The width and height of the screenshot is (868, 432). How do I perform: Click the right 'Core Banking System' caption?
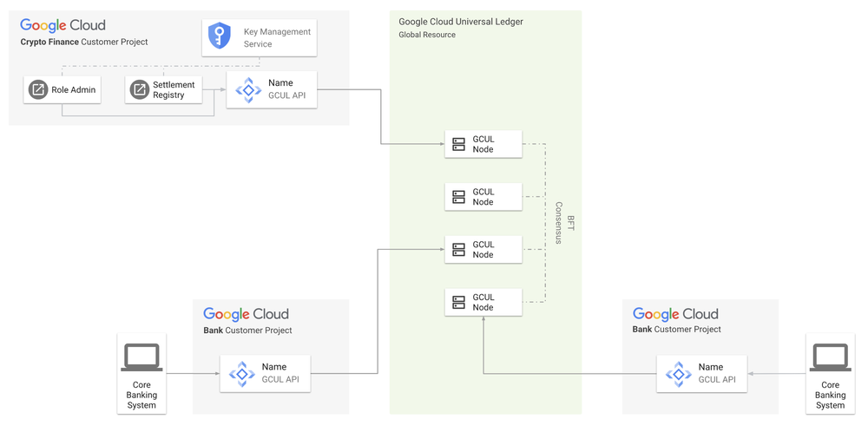click(831, 395)
